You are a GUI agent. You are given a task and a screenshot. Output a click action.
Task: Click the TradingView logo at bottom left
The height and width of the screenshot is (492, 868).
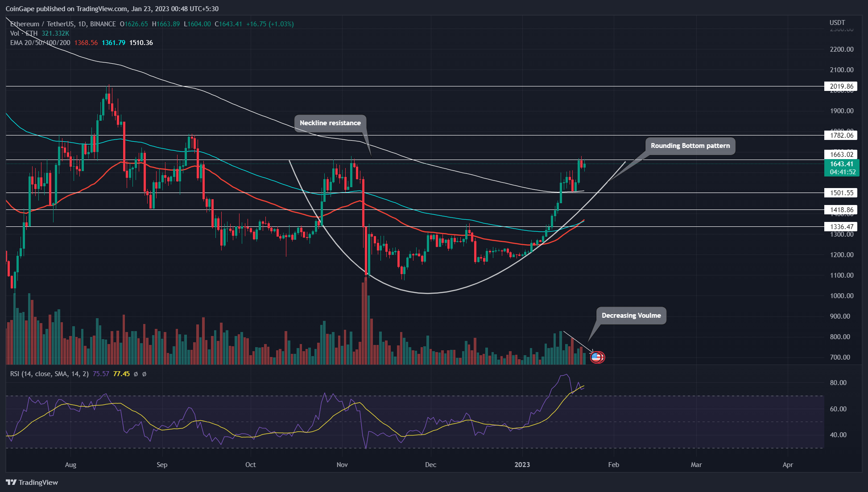(32, 482)
